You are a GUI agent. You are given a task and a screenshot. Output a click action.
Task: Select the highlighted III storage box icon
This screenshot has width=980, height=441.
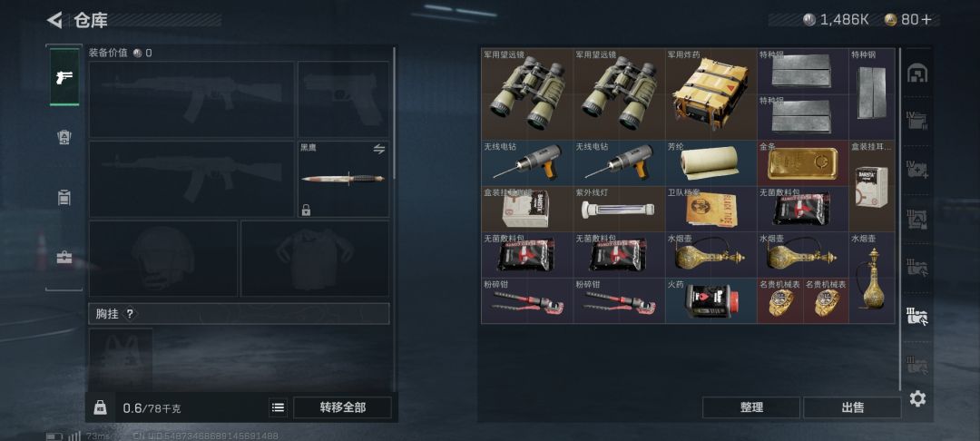tap(917, 316)
